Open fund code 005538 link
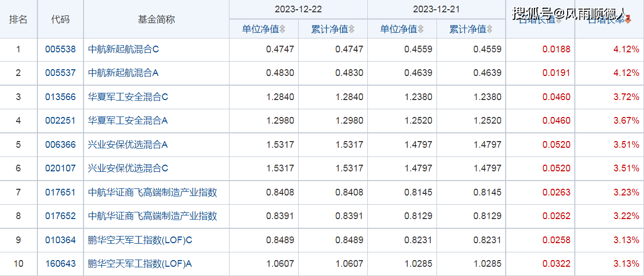 click(60, 50)
